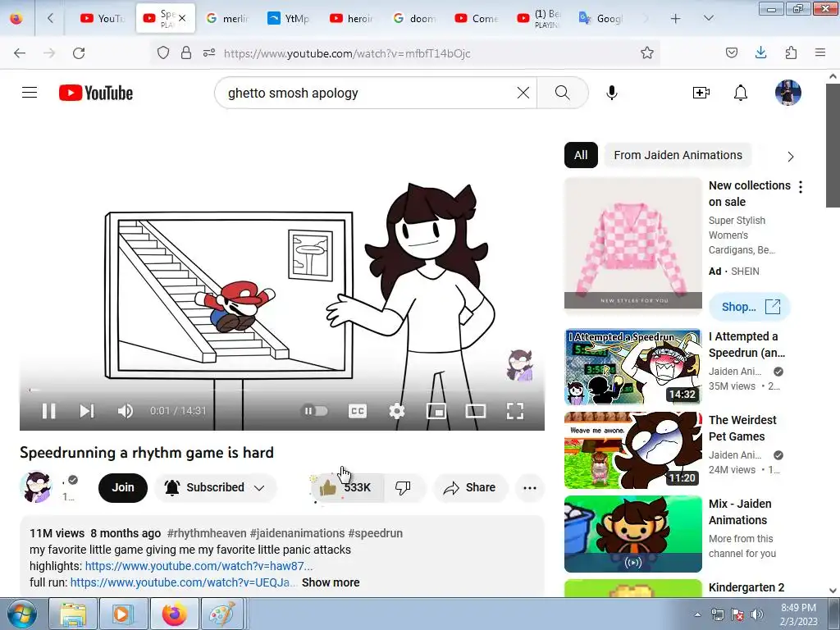
Task: Share this video
Action: (x=470, y=487)
